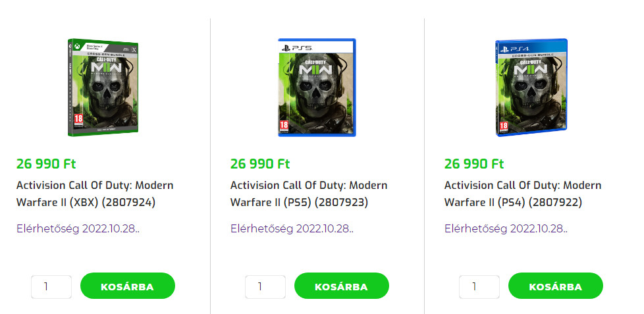This screenshot has width=644, height=314.
Task: Click the 26 990 Ft price of PS5 game
Action: click(260, 164)
